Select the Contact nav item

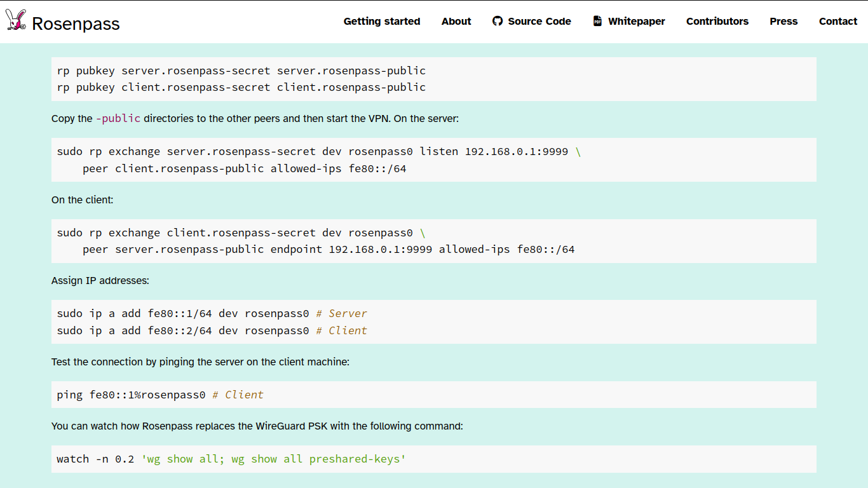(x=838, y=21)
